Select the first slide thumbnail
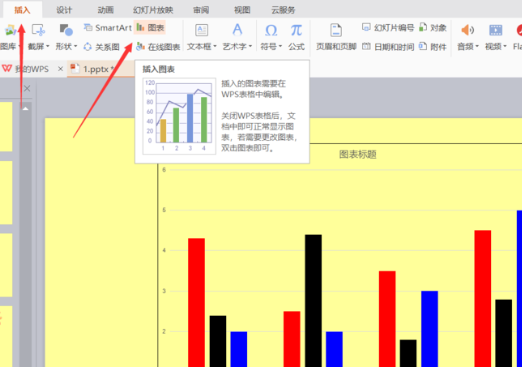 (x=6, y=127)
